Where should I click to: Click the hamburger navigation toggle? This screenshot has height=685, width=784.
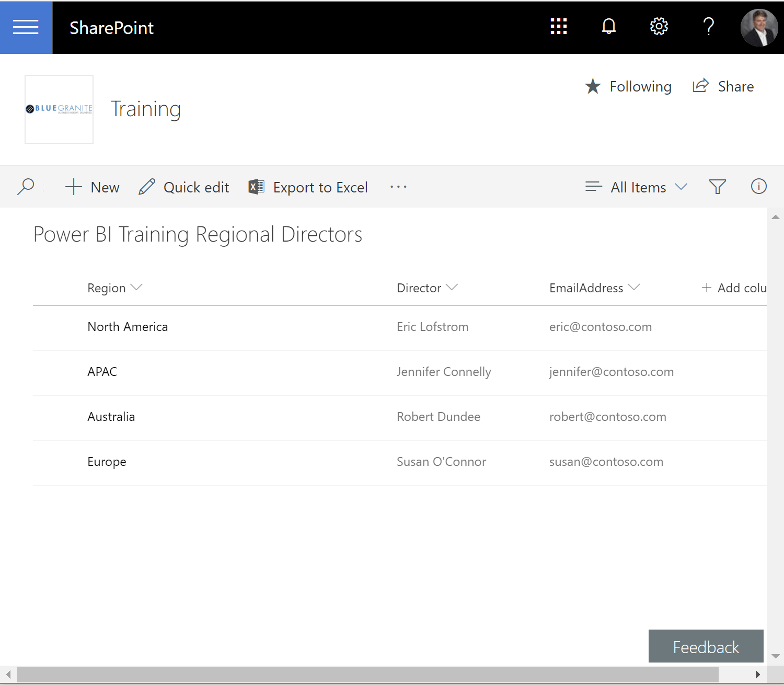(x=26, y=27)
